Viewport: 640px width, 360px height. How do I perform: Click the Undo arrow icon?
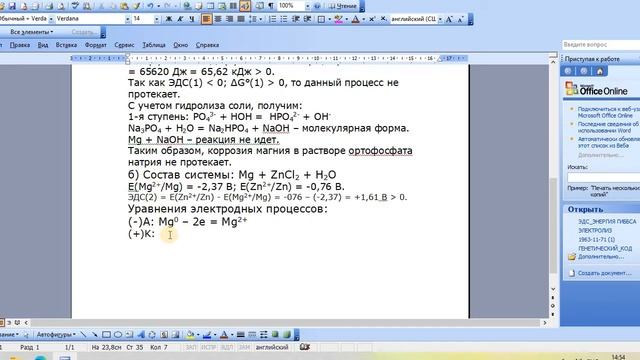click(150, 6)
